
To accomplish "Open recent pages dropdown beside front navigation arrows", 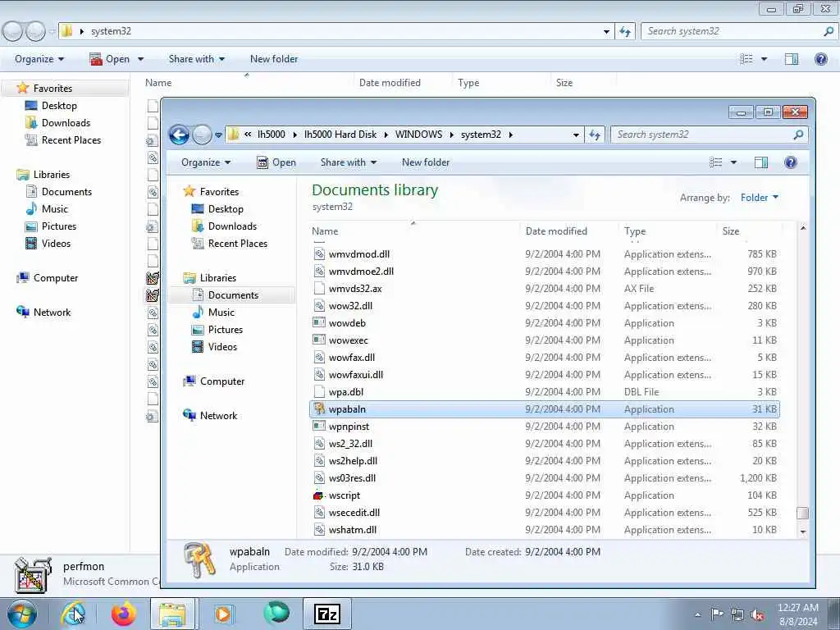I will coord(218,135).
